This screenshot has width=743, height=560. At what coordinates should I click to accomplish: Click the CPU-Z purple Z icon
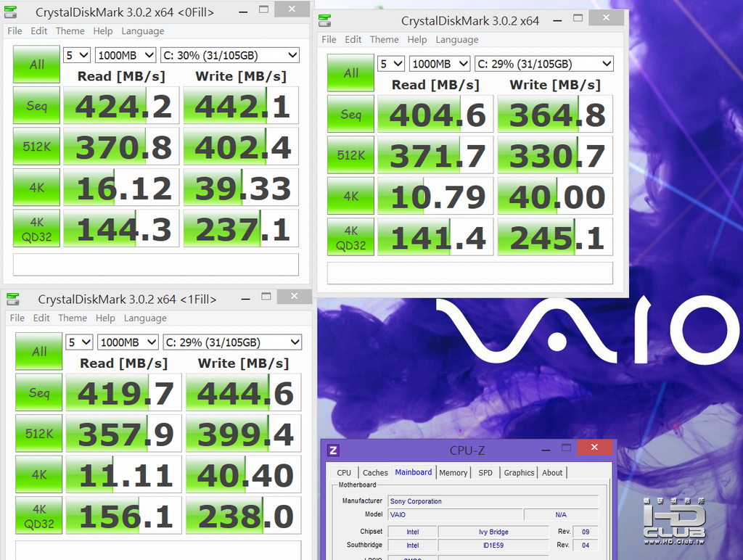click(x=333, y=450)
